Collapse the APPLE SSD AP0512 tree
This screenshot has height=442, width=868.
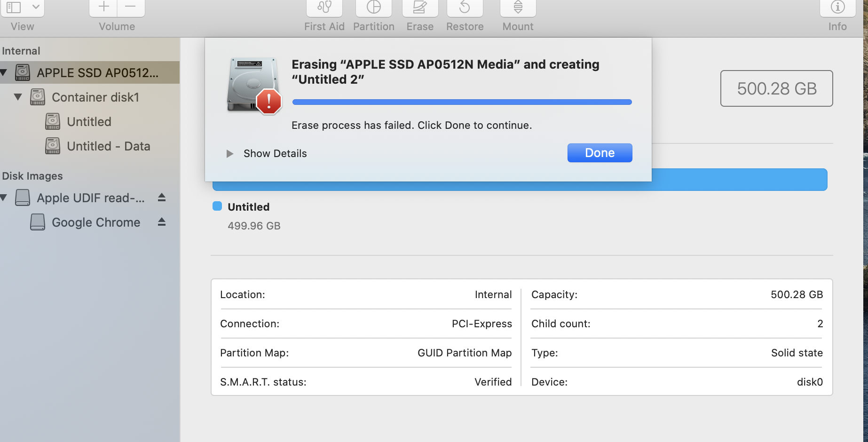click(4, 72)
